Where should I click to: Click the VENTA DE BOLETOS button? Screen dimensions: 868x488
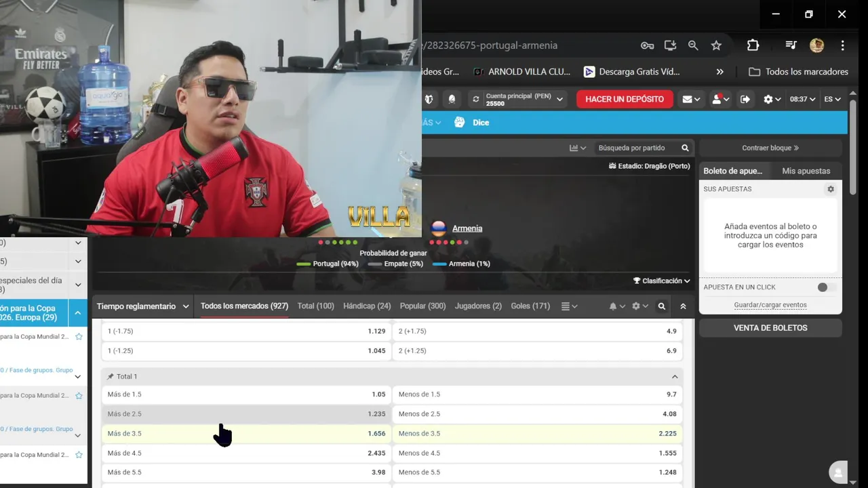tap(770, 328)
